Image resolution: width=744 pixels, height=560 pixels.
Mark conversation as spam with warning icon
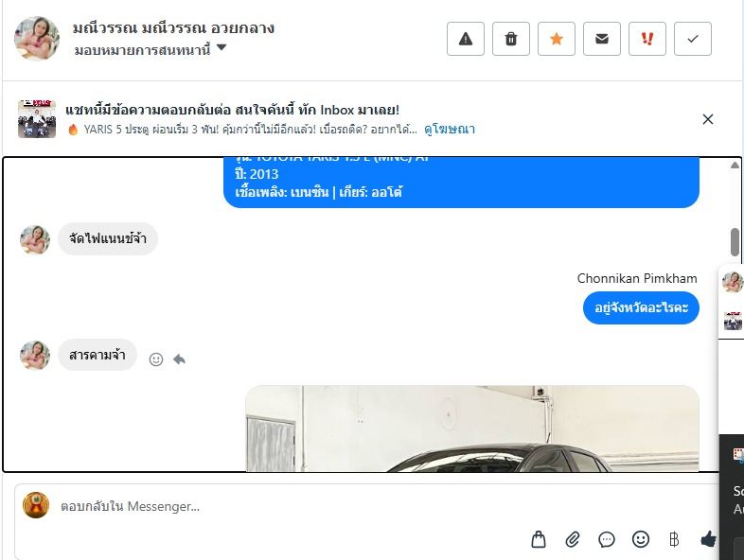466,39
